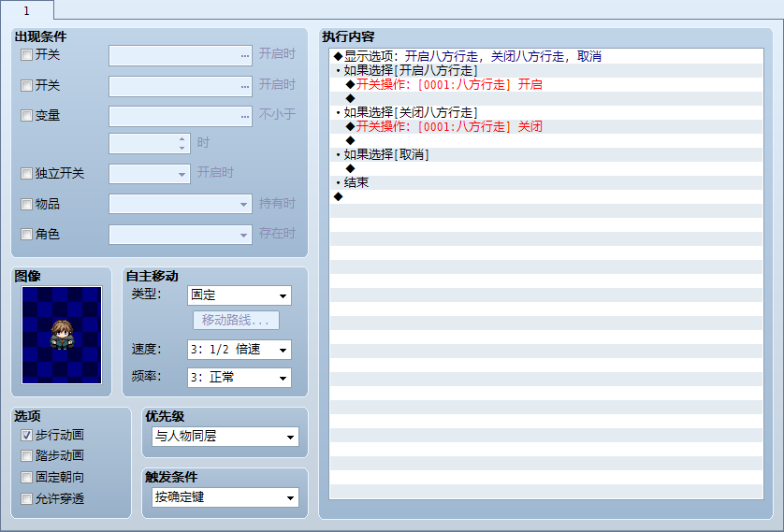
Task: Open the 触发条件 dropdown showing 按确定键
Action: pyautogui.click(x=225, y=497)
